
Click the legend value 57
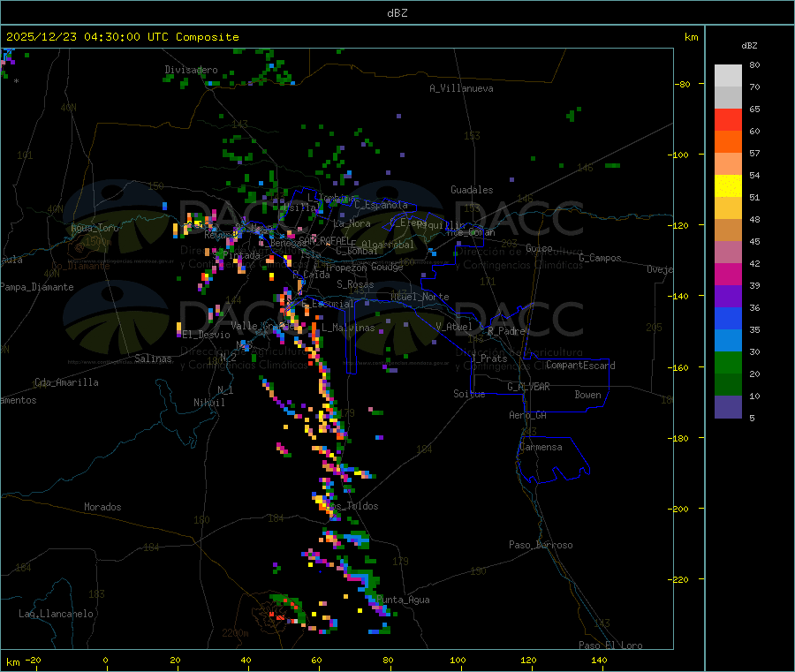click(754, 153)
